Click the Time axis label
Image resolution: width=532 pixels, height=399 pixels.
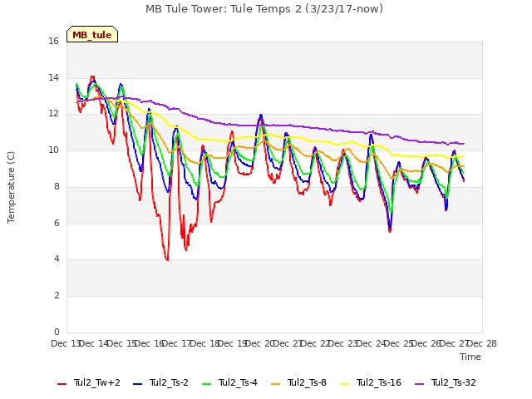(x=470, y=357)
